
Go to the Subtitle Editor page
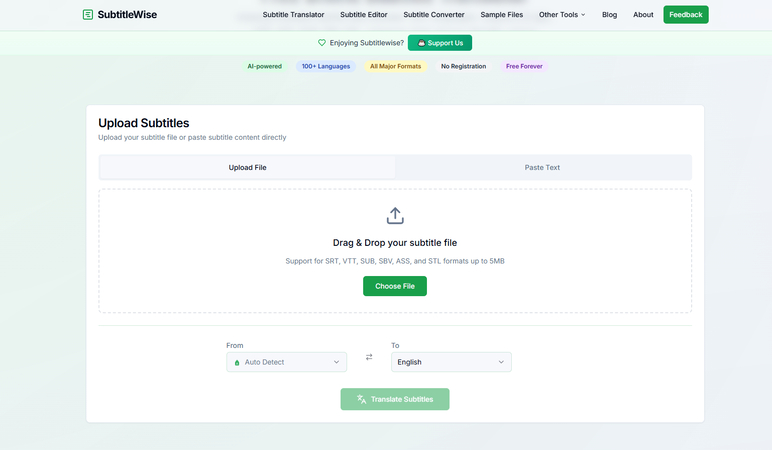[364, 15]
